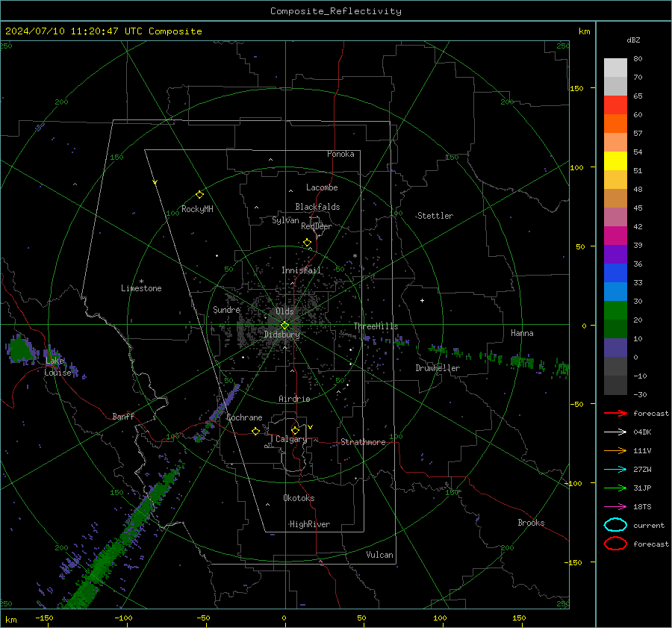Click the Lake Louise label on the map

[x=57, y=367]
